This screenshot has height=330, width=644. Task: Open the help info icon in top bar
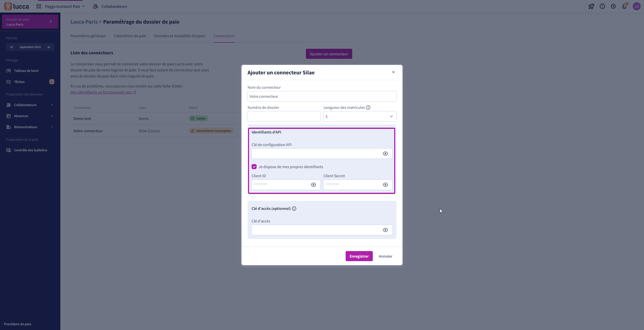click(602, 6)
